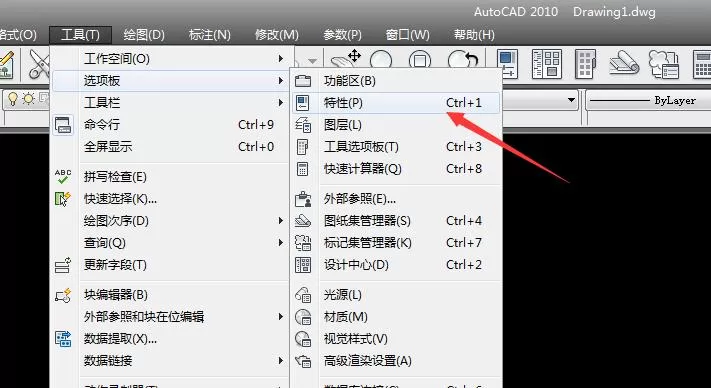Open the ByLayer linetype dropdown

[x=648, y=100]
